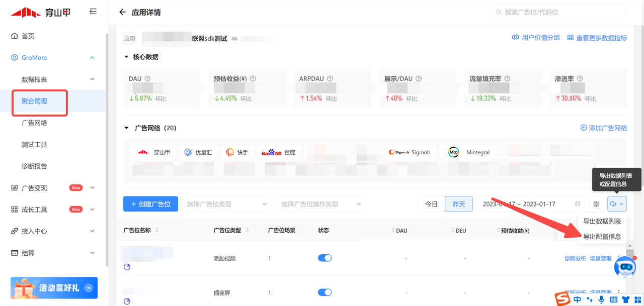Viewport: 644px width, 306px height.
Task: Click the pie chart icon under 激励视频 row
Action: (x=127, y=267)
